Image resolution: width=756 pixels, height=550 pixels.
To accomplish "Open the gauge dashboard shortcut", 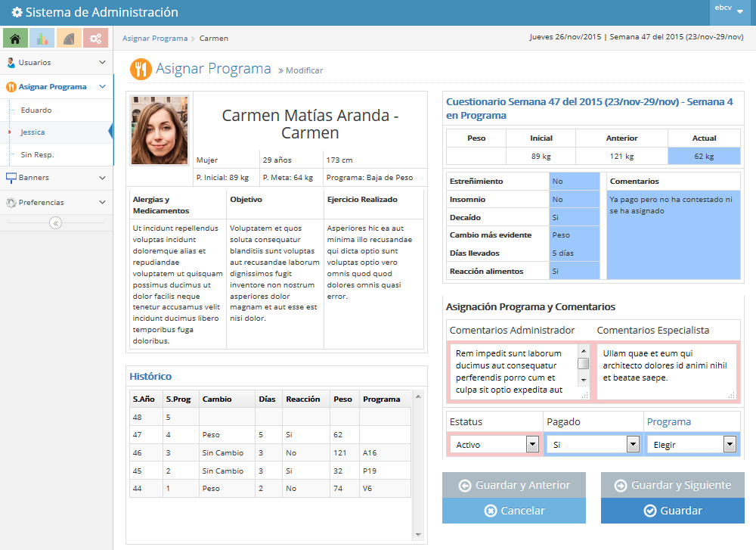I will [69, 38].
